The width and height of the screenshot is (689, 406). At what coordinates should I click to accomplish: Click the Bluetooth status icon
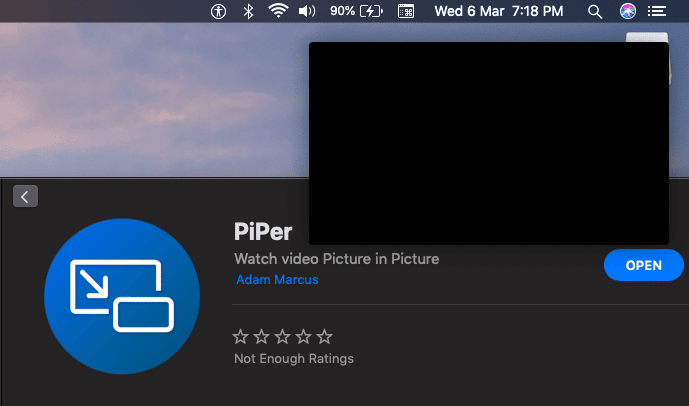[x=248, y=11]
